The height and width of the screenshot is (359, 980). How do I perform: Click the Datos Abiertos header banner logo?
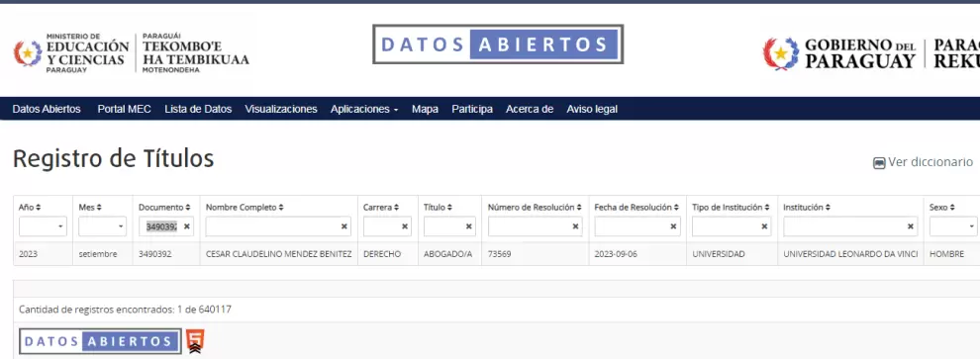498,45
